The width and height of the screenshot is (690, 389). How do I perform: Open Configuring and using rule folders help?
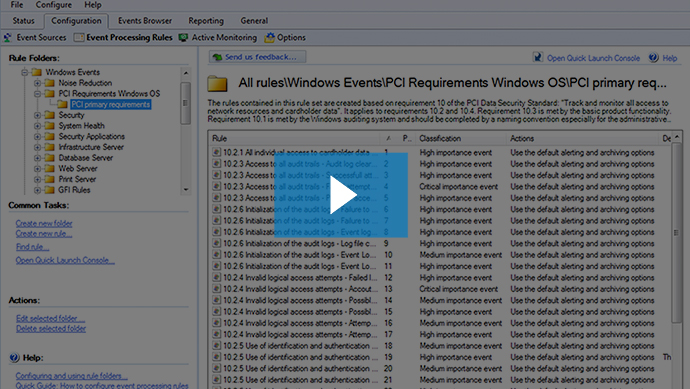(x=71, y=376)
